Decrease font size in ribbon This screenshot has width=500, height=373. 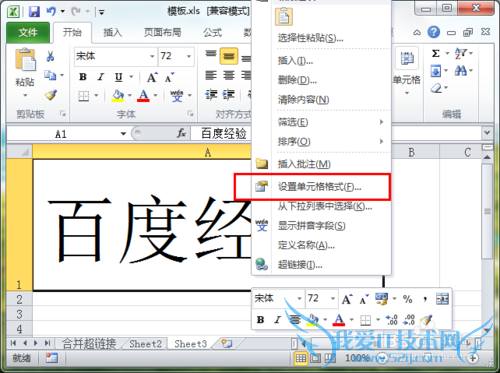click(169, 77)
